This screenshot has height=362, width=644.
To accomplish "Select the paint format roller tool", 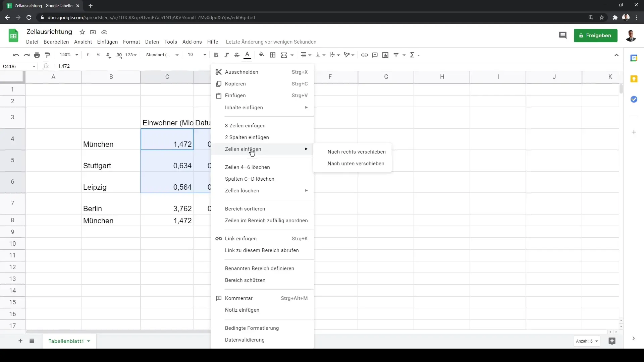I will click(47, 55).
